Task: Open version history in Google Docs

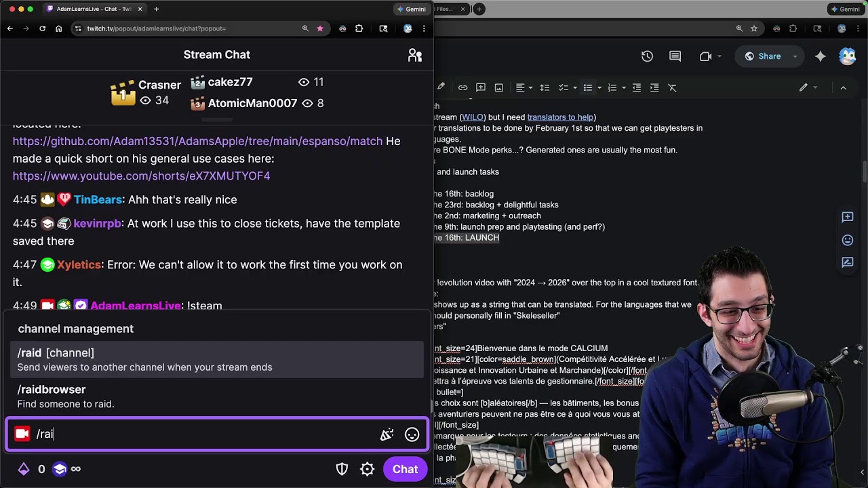Action: [647, 56]
